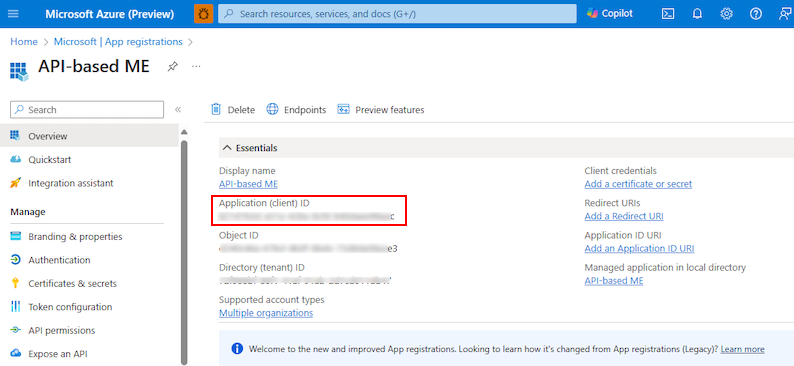Pin the API-based ME page
Screen dimensions: 794x366
[x=173, y=66]
